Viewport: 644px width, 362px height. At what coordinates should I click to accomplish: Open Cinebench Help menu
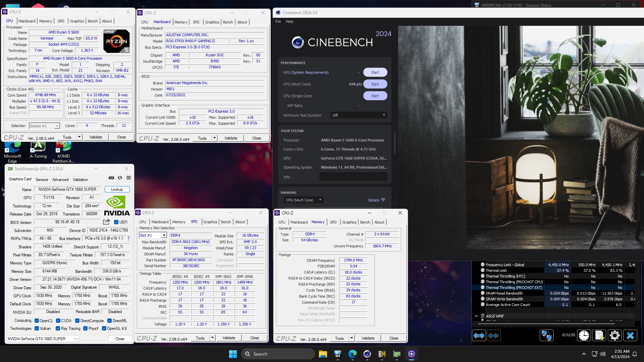click(x=289, y=21)
